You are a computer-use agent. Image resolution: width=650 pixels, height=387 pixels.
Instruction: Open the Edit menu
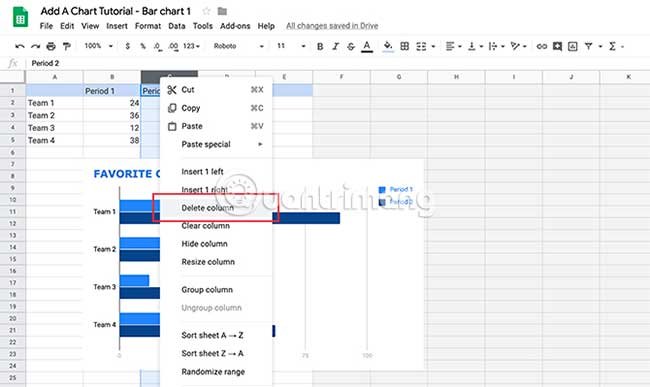coord(67,26)
